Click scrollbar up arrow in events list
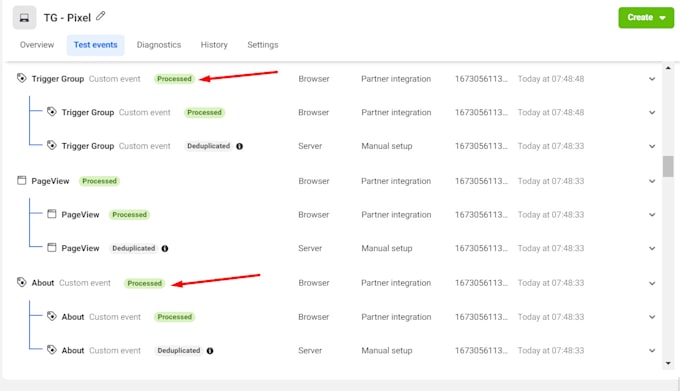This screenshot has height=391, width=680. (x=668, y=68)
